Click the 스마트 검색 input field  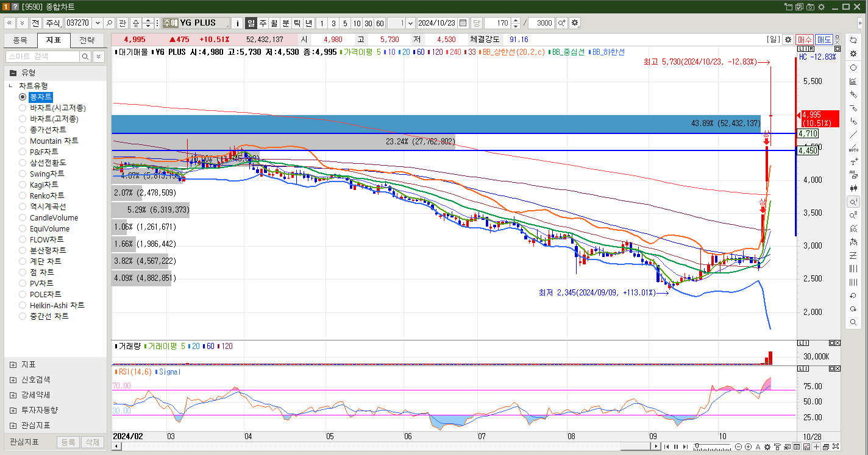pos(42,57)
